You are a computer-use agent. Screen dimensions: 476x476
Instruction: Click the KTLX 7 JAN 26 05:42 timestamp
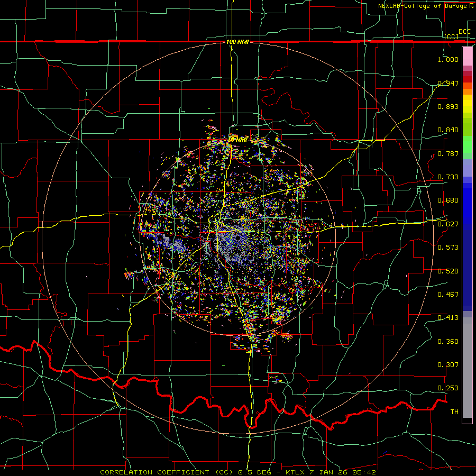(x=331, y=472)
